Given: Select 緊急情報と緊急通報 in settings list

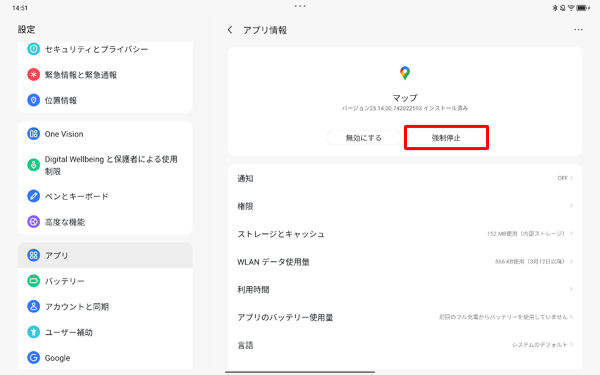Looking at the screenshot, I should (105, 75).
